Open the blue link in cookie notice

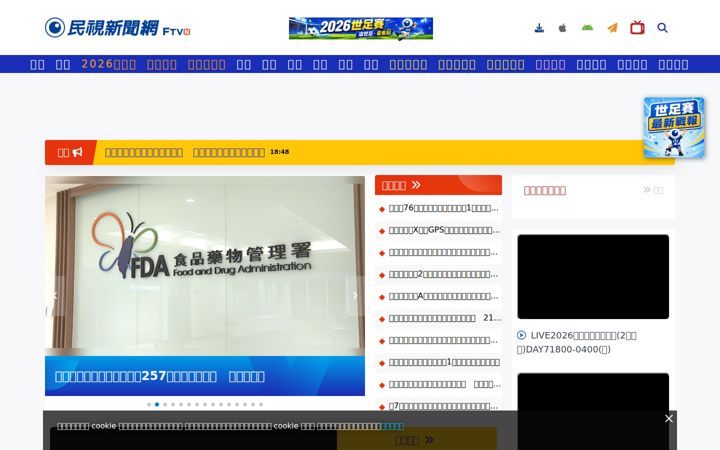[x=393, y=426]
